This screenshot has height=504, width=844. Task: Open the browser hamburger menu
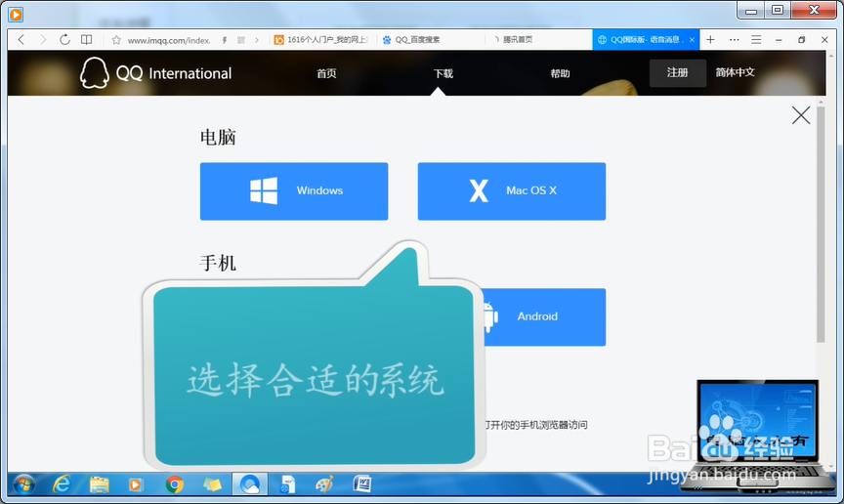pyautogui.click(x=756, y=40)
